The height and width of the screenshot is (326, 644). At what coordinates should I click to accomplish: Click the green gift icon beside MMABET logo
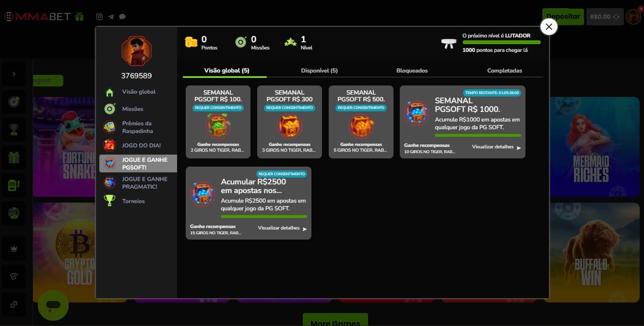pos(80,17)
